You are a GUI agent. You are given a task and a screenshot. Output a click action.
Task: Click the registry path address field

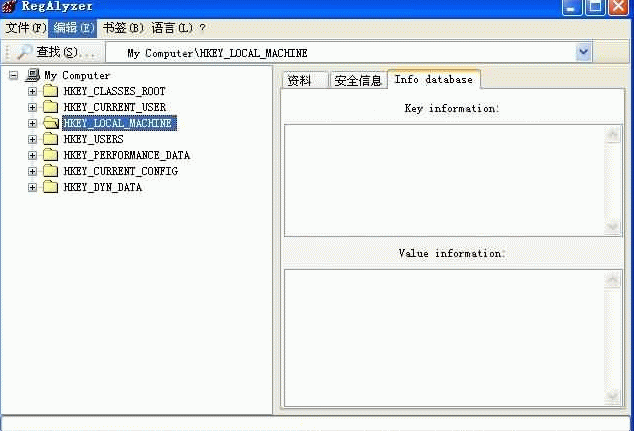[x=340, y=53]
